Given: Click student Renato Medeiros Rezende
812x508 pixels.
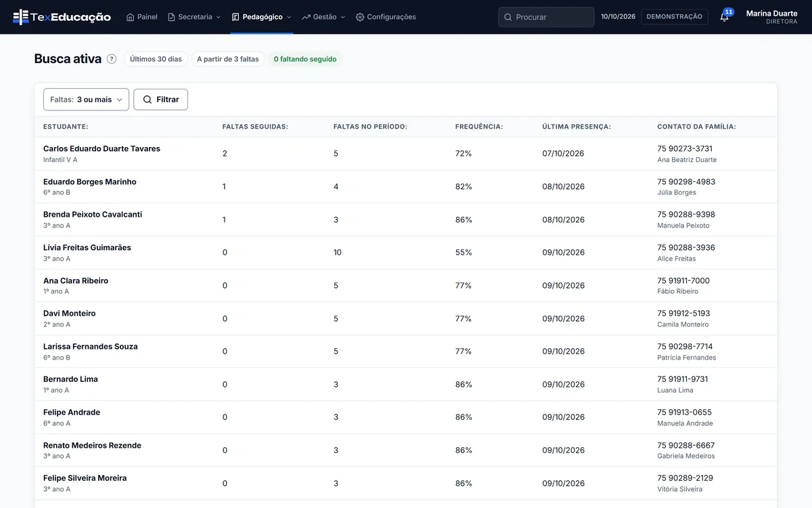Looking at the screenshot, I should (x=92, y=446).
